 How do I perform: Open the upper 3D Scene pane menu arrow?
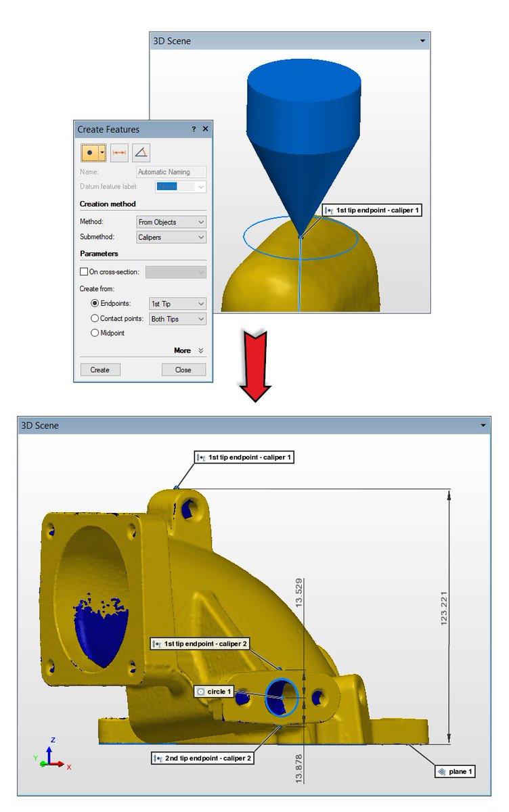(x=423, y=41)
